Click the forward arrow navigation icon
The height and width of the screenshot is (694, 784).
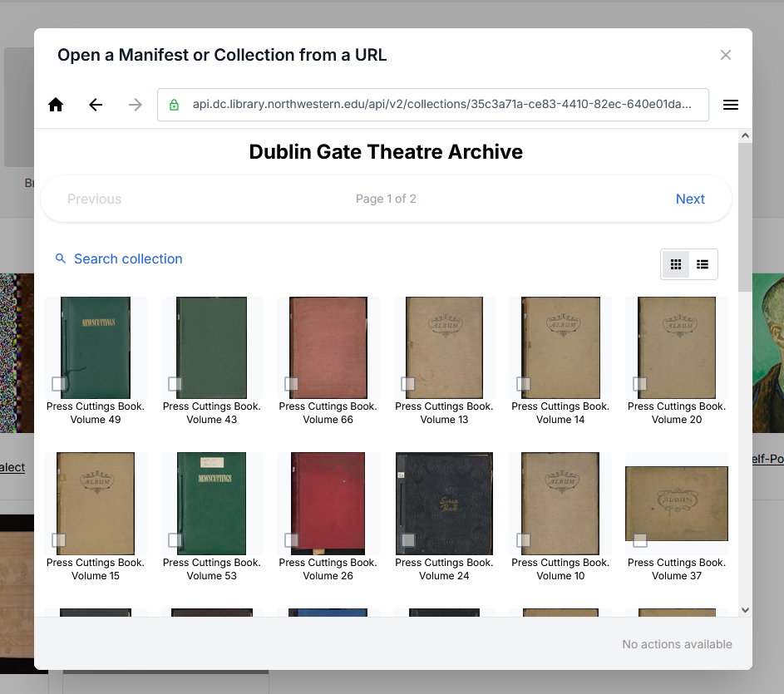click(135, 105)
